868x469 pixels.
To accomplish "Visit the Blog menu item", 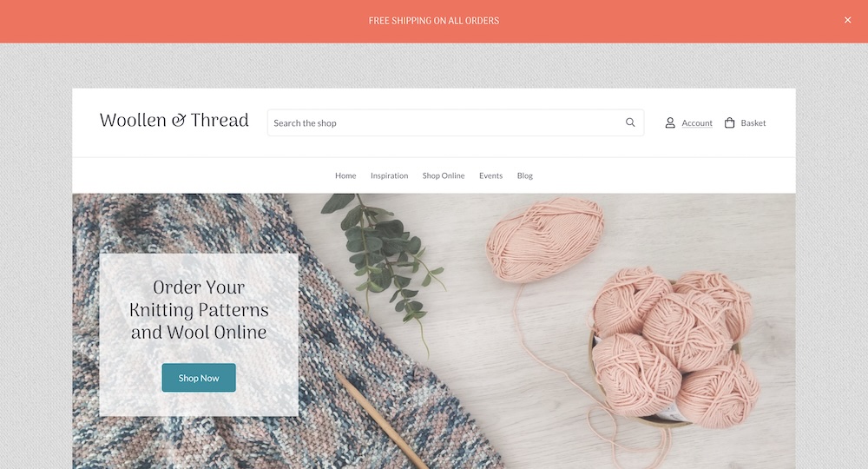I will (x=525, y=175).
